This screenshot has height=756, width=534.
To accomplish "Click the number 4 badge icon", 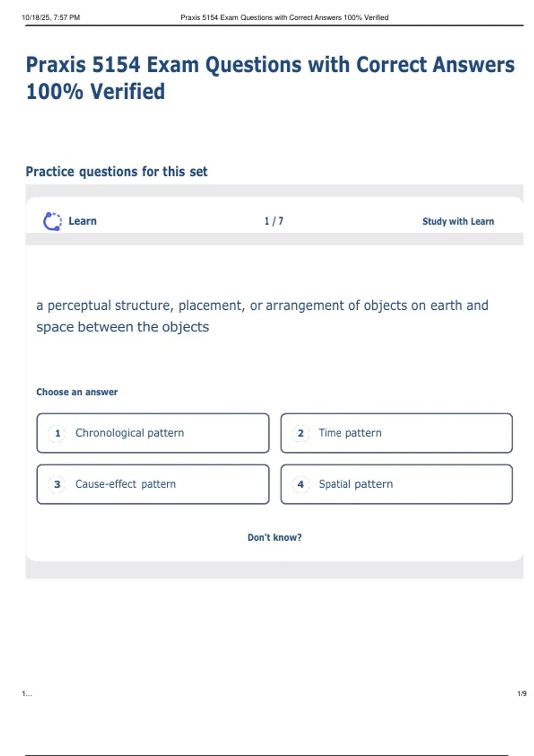I will tap(301, 484).
